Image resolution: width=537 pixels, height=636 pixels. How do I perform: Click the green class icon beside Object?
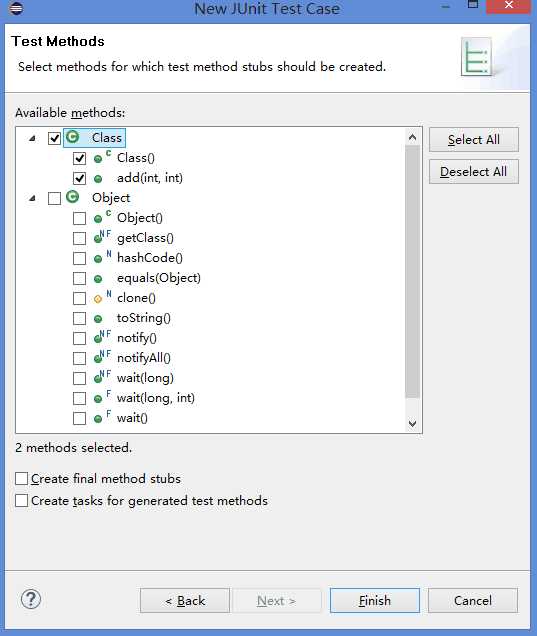click(x=73, y=197)
